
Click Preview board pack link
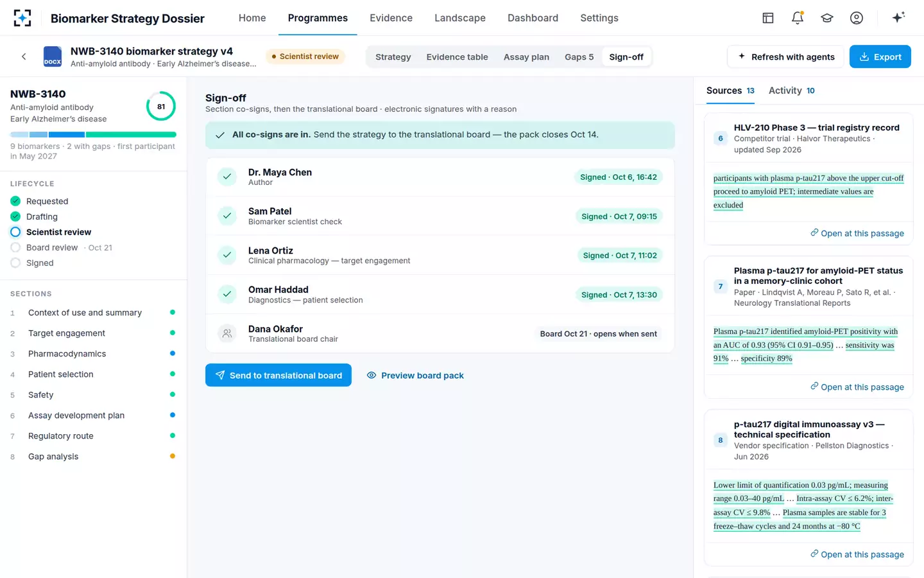pyautogui.click(x=415, y=375)
